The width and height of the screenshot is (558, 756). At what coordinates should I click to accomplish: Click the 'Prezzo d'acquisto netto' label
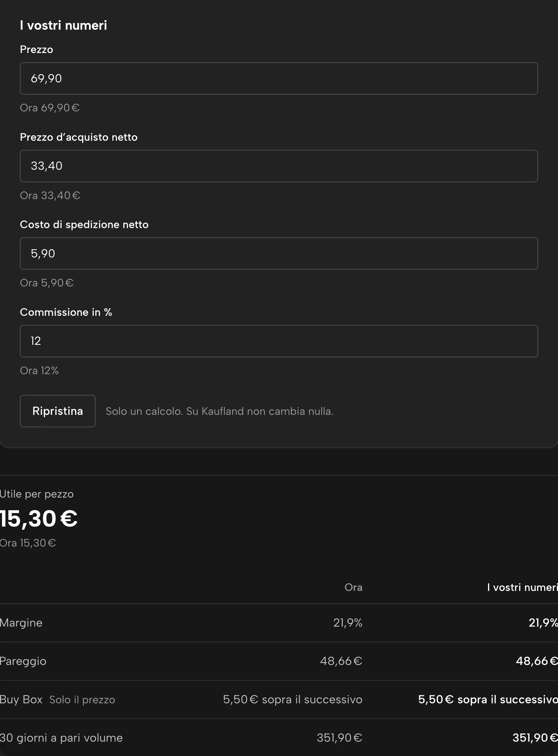79,137
